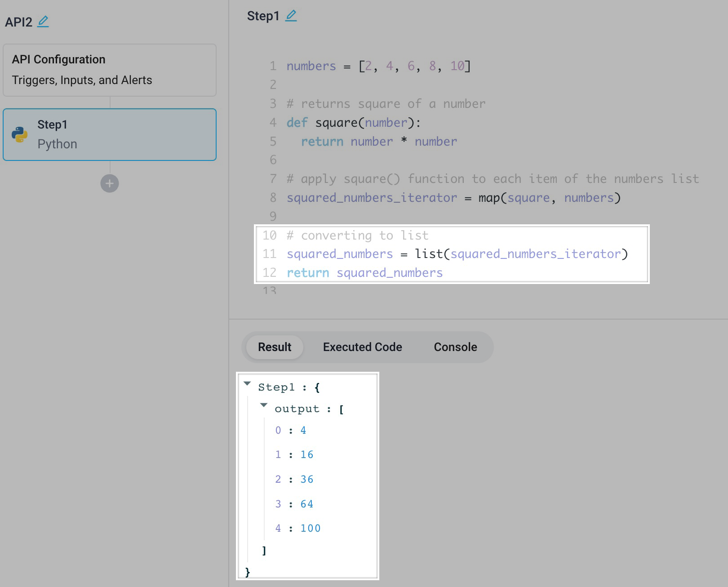Image resolution: width=728 pixels, height=587 pixels.
Task: Click line number 8 in the code editor
Action: (272, 197)
